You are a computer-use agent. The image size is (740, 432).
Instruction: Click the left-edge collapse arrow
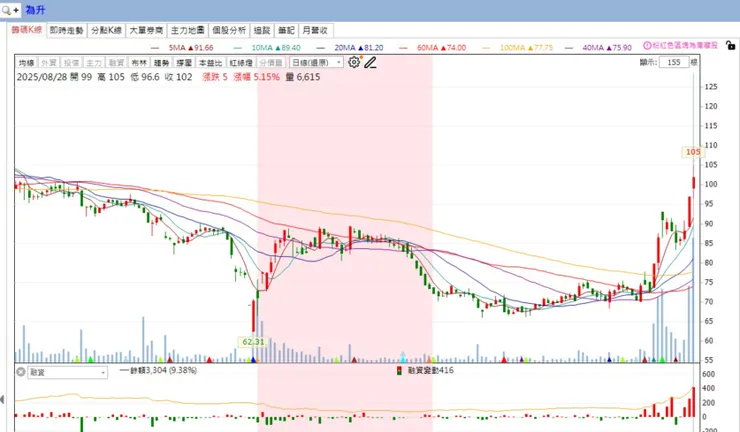2,399
